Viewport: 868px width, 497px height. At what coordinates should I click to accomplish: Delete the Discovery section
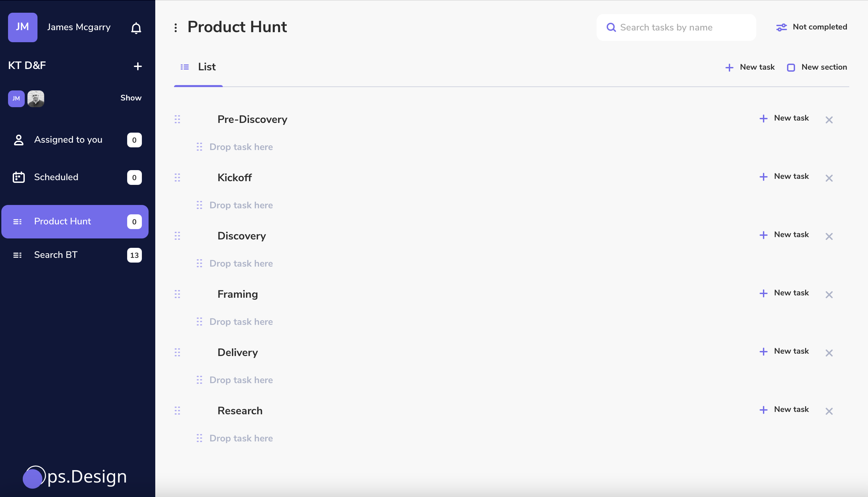point(829,237)
